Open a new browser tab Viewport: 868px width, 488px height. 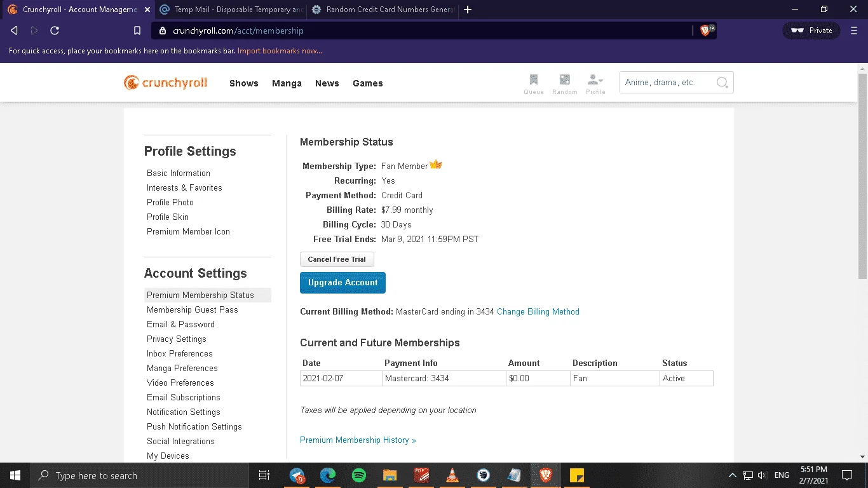point(468,10)
